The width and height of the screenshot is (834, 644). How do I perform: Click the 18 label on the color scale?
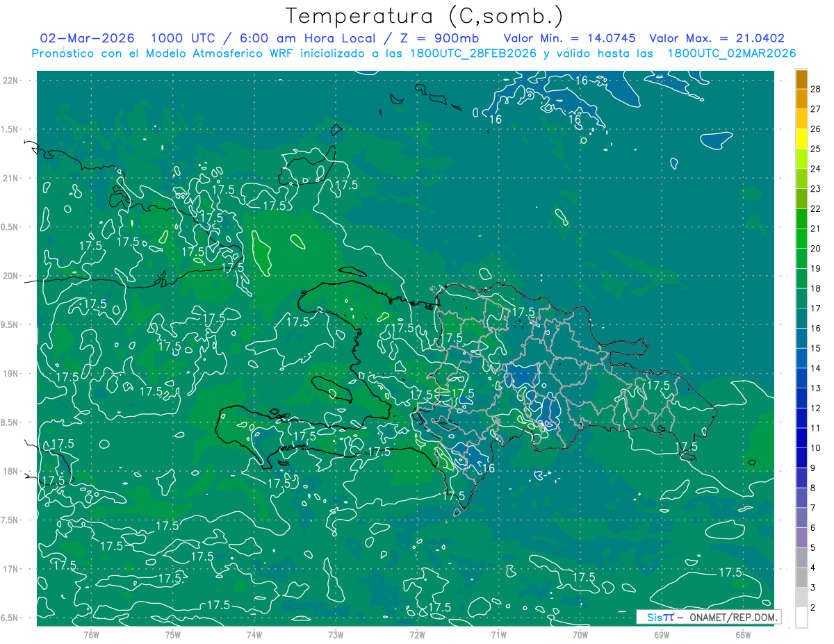point(817,288)
